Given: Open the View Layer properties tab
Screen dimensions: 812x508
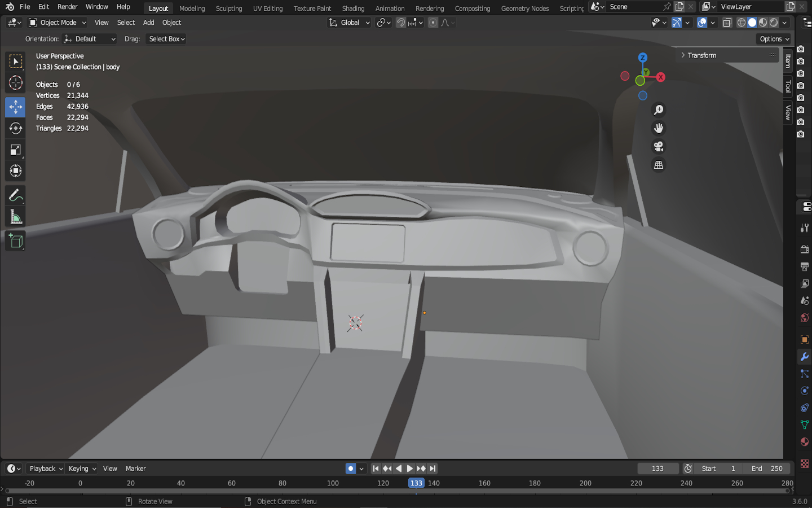Looking at the screenshot, I should tap(805, 283).
